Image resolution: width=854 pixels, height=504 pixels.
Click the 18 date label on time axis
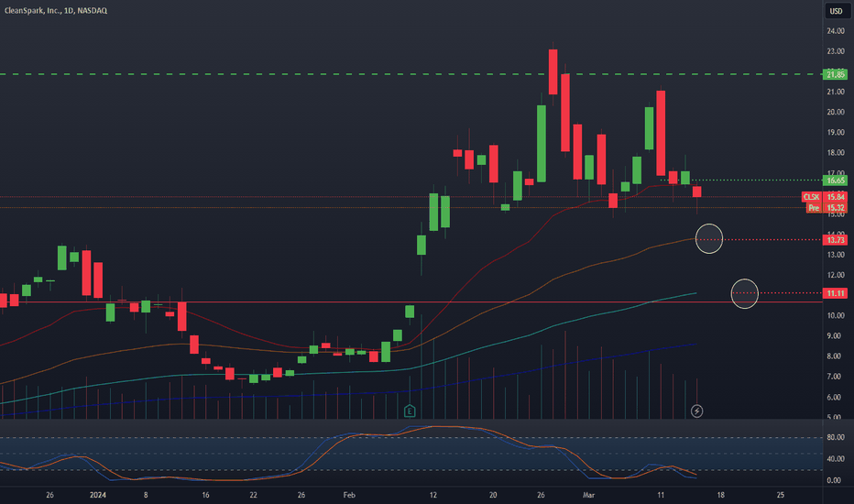720,495
